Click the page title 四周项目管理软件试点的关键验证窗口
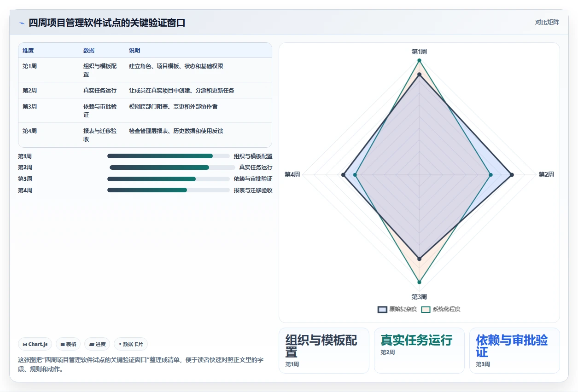The image size is (578, 392). click(x=107, y=23)
